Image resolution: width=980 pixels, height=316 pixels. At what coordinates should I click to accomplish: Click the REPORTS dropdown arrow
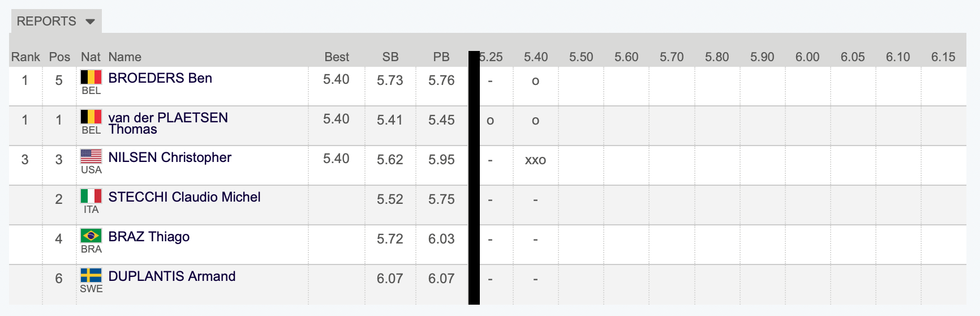pyautogui.click(x=90, y=22)
